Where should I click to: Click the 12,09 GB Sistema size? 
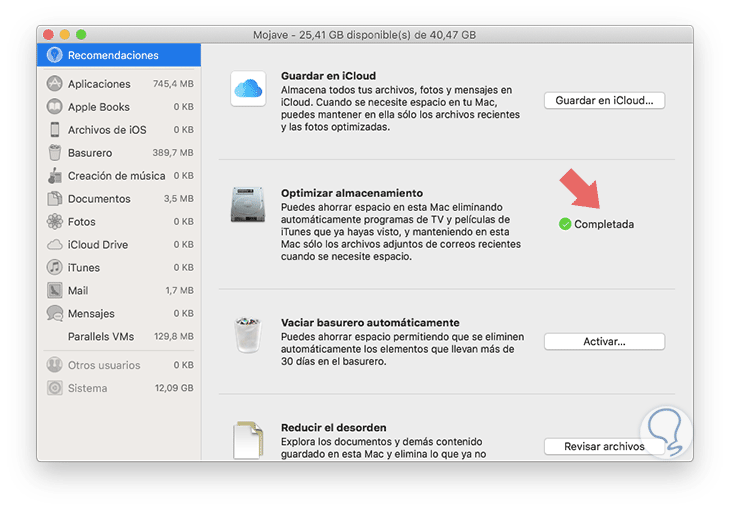coord(174,388)
